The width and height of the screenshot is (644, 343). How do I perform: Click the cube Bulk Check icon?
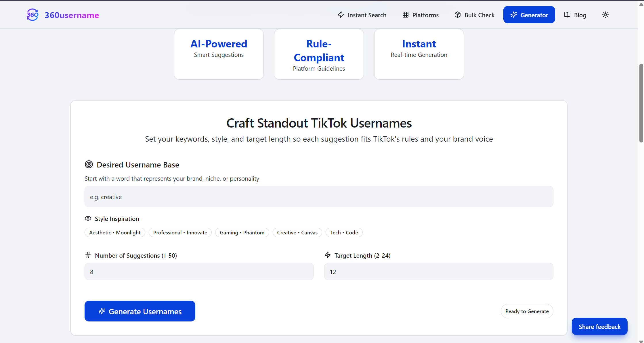pos(457,15)
